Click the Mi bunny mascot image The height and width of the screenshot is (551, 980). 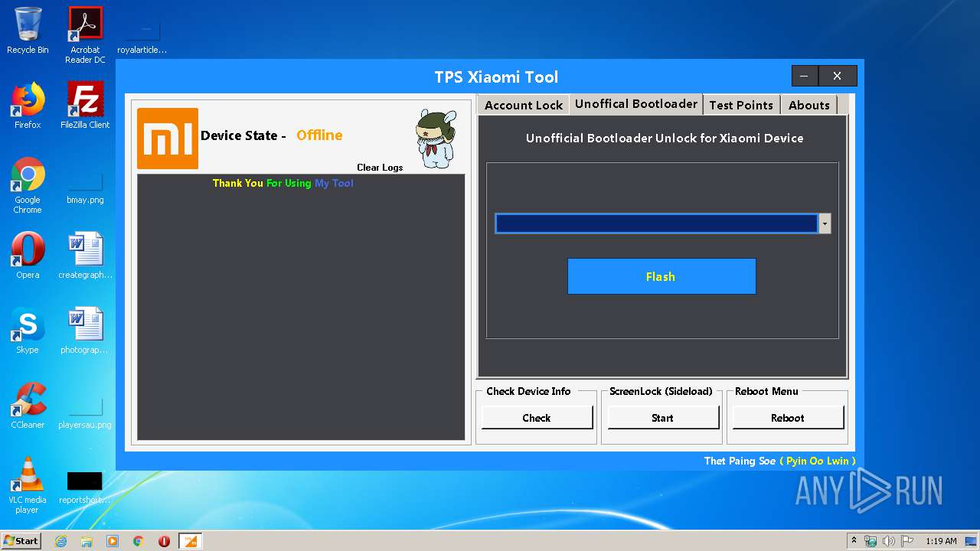pos(435,139)
